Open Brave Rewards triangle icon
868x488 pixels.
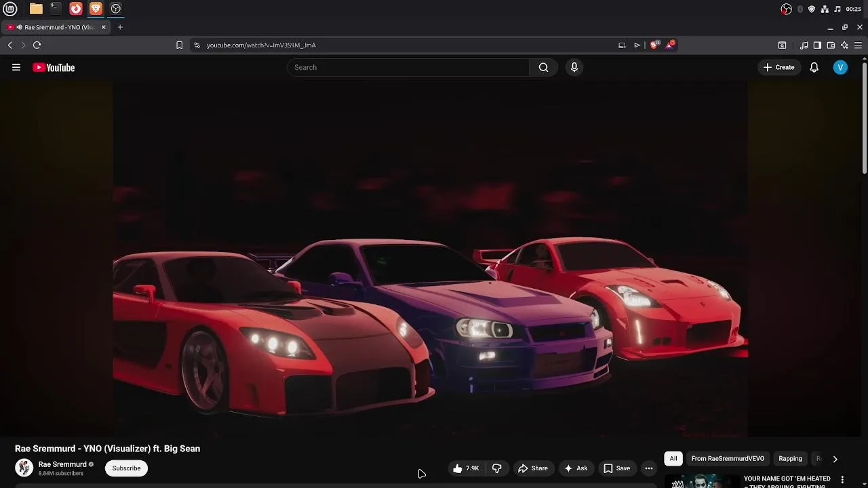pos(670,45)
